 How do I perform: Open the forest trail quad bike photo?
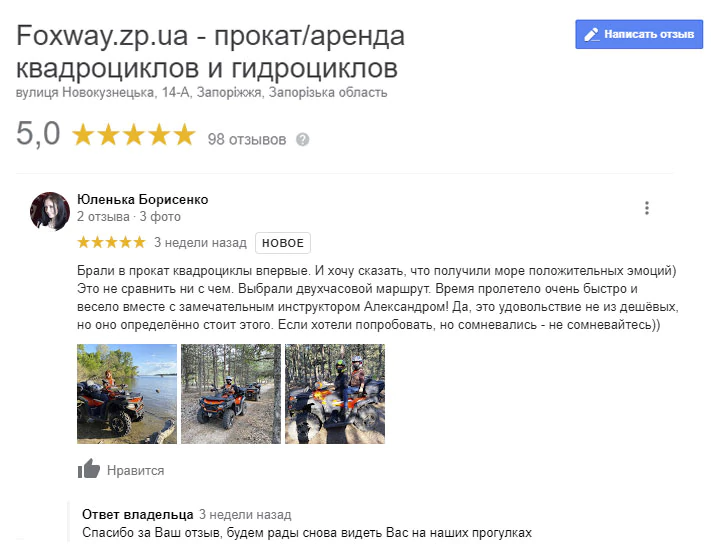231,394
